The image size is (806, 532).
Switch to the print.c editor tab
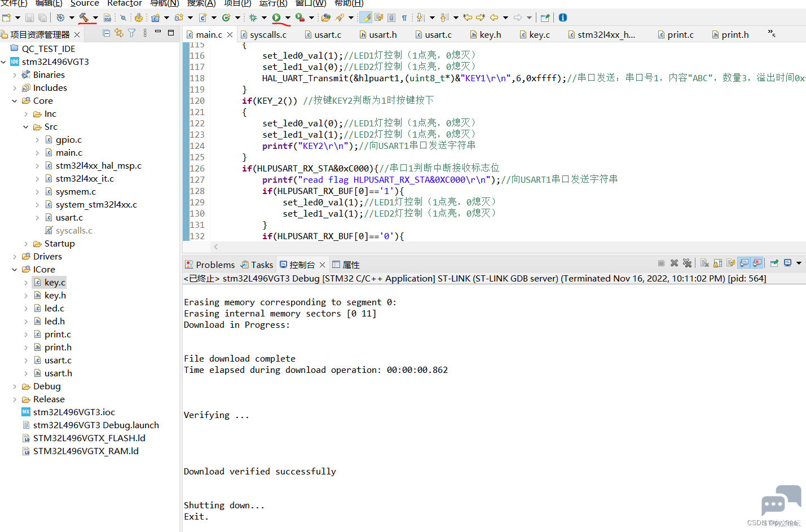[676, 34]
